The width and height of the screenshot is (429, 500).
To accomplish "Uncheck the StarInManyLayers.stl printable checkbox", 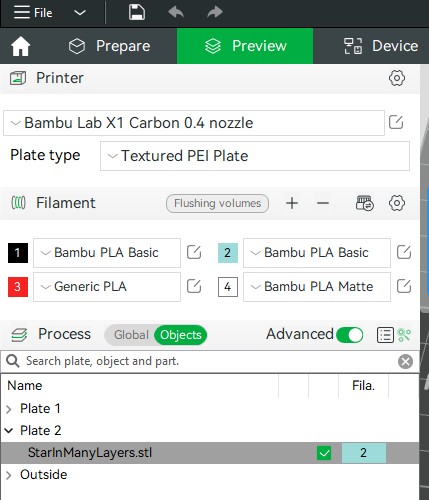I will pos(324,453).
